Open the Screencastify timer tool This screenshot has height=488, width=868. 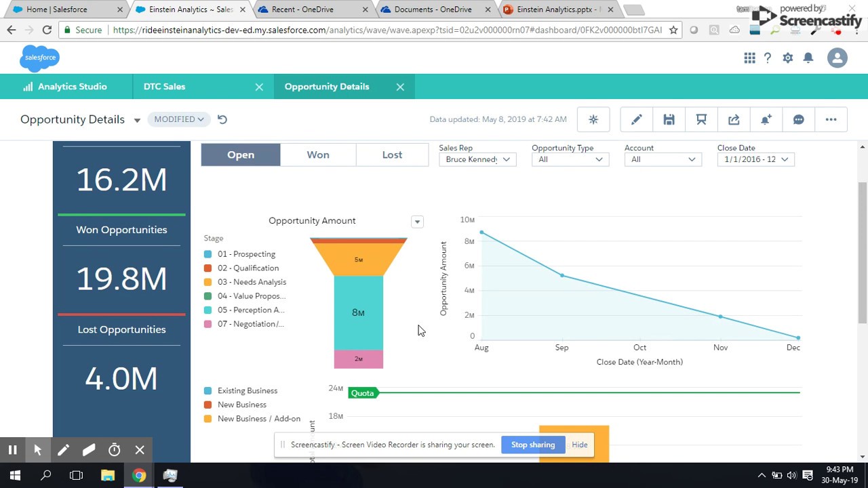pyautogui.click(x=115, y=450)
